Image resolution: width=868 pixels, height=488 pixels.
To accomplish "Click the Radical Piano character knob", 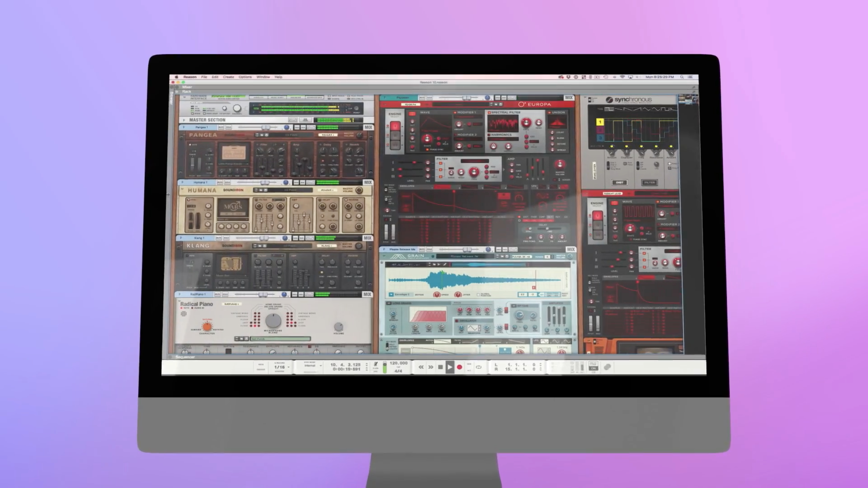I will click(x=207, y=326).
